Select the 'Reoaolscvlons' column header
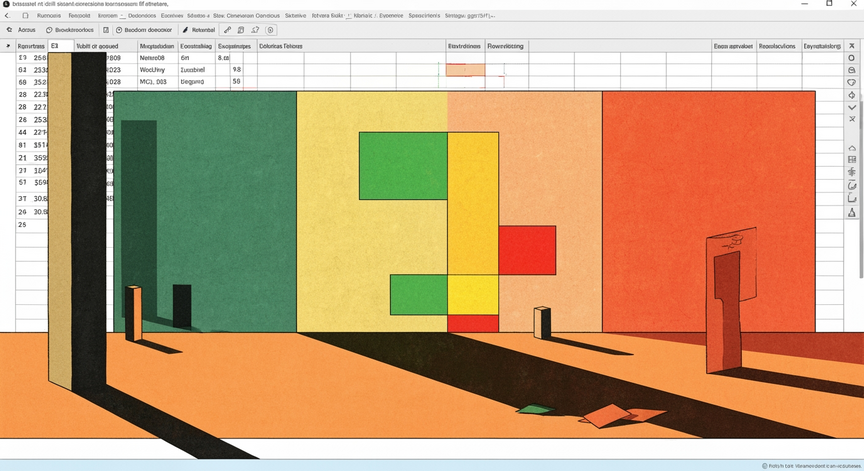 777,46
